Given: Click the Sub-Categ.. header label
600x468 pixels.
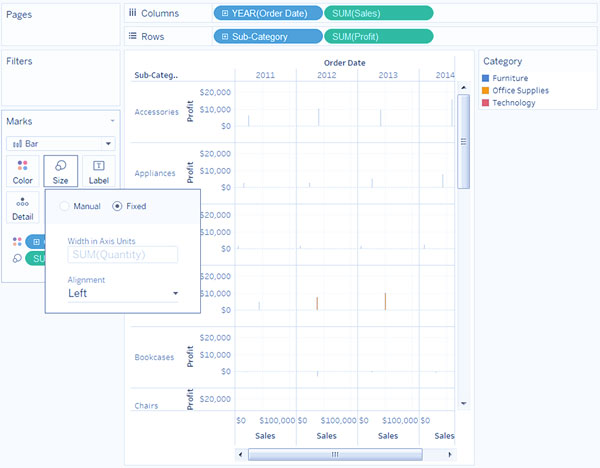Looking at the screenshot, I should (156, 75).
